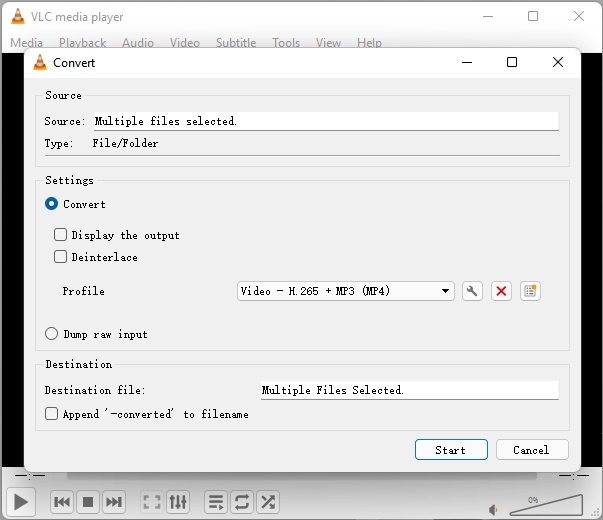Minimize the VLC main window
This screenshot has width=603, height=520.
488,16
